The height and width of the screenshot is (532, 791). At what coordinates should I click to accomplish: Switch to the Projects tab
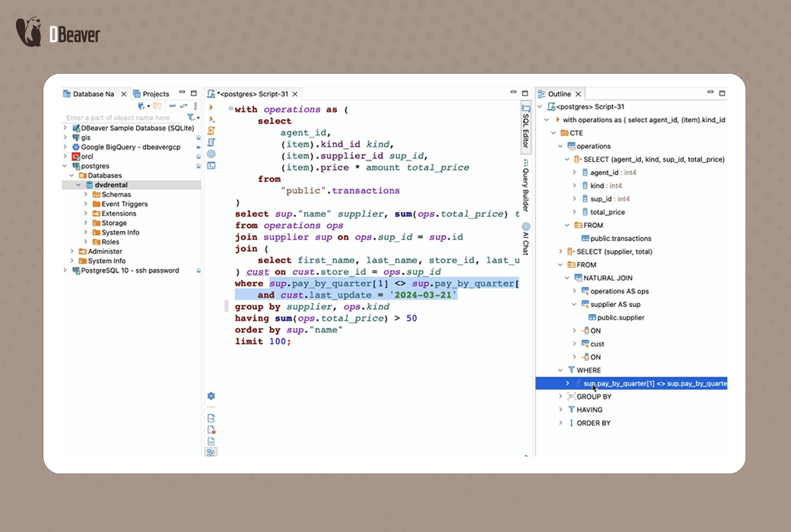click(156, 94)
